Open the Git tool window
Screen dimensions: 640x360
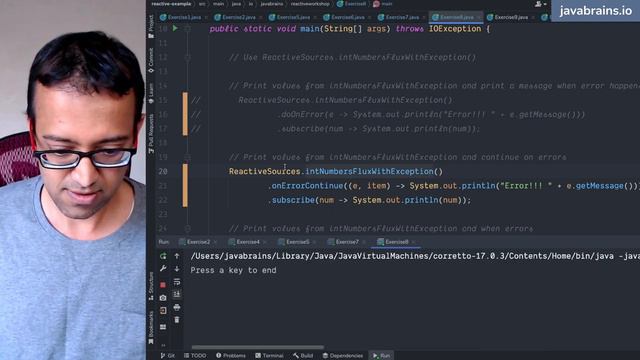pos(167,356)
